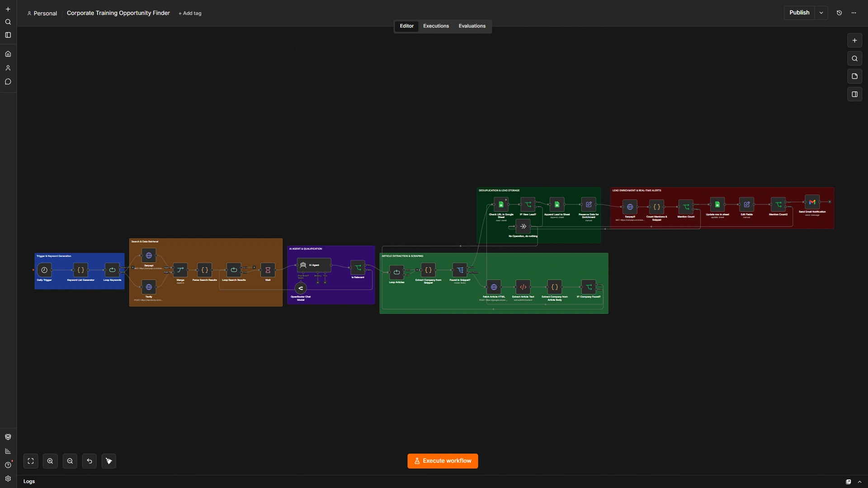Click the Add tag link
Image resolution: width=868 pixels, height=488 pixels.
[x=190, y=14]
